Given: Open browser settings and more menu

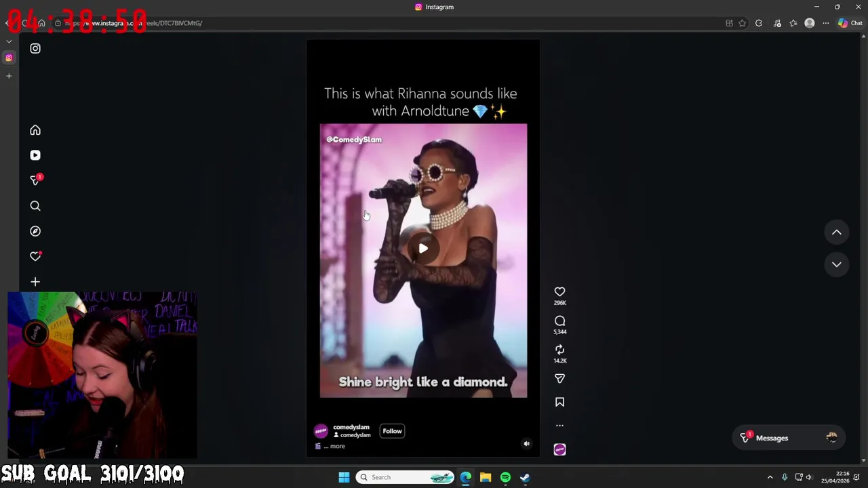Looking at the screenshot, I should [x=826, y=23].
